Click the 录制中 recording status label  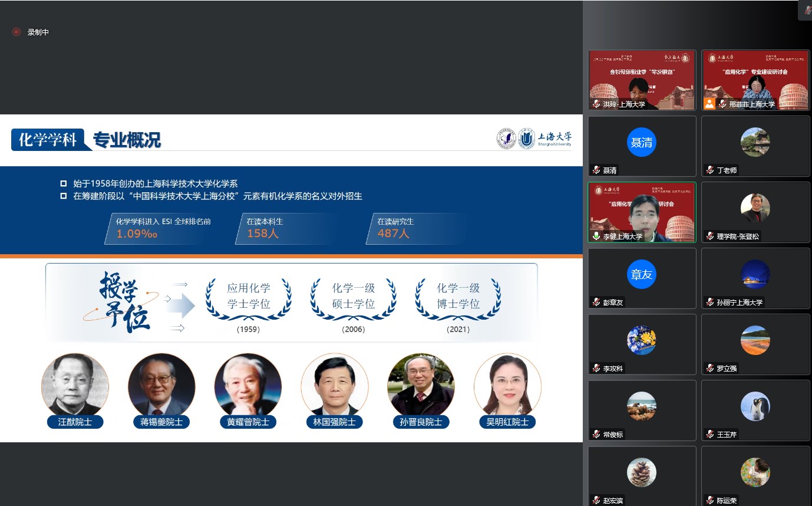point(38,32)
